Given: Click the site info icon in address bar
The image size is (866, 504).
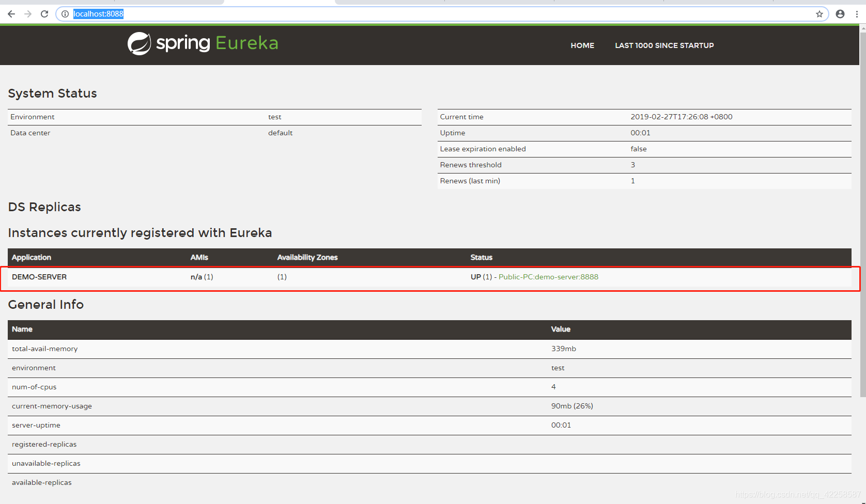Looking at the screenshot, I should pyautogui.click(x=65, y=14).
